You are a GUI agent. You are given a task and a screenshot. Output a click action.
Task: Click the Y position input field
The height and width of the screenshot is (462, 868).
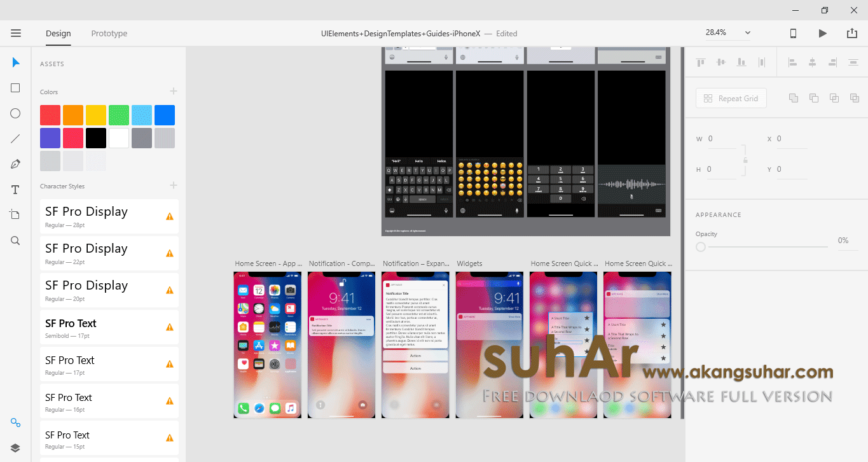pyautogui.click(x=792, y=170)
